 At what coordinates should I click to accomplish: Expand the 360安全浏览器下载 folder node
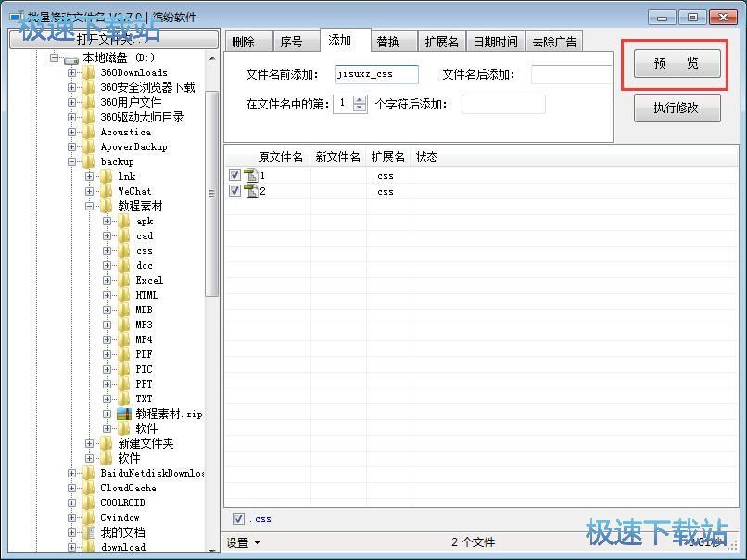[x=71, y=88]
